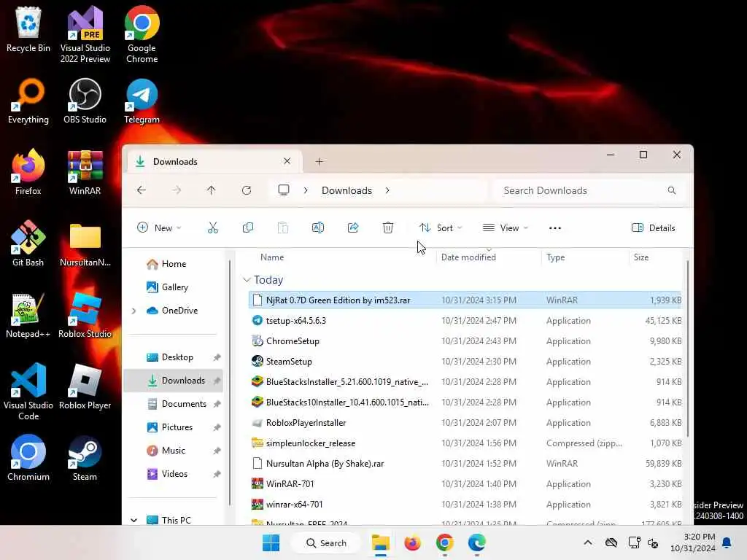Open the taskbar clock showing 3:20 PM
This screenshot has height=560, width=747.
coord(693,542)
